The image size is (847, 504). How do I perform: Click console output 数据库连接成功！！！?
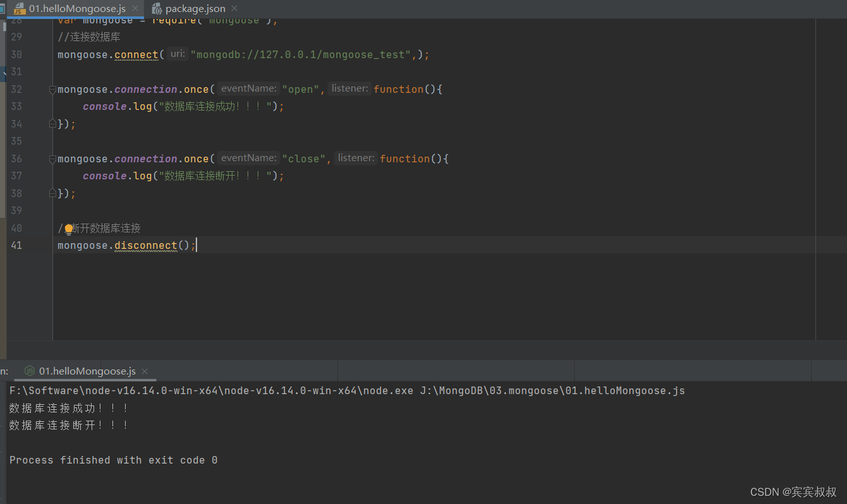69,409
